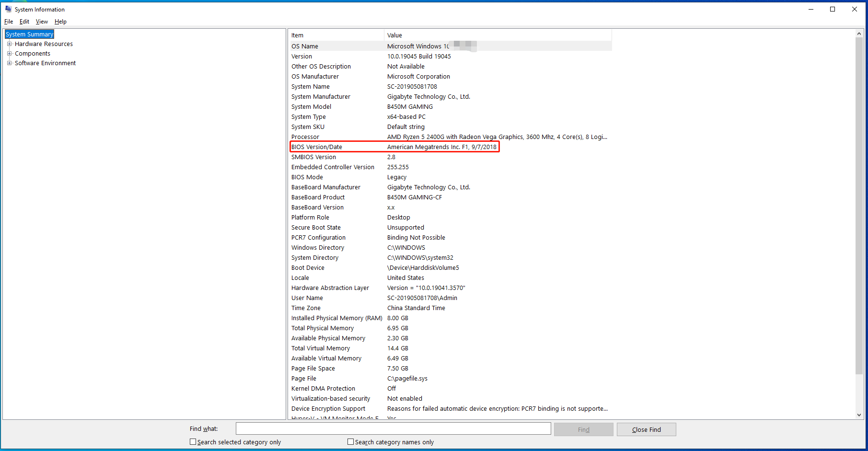This screenshot has height=451, width=868.
Task: Expand the Software Environment node
Action: coord(9,63)
